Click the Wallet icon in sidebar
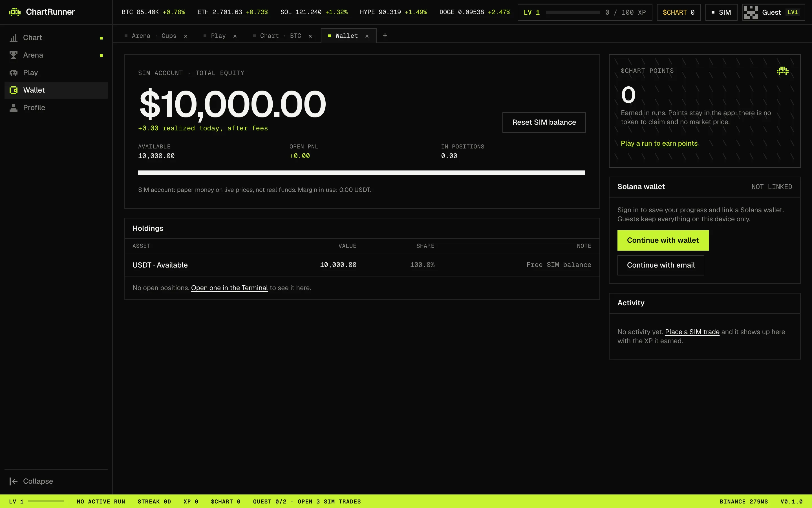The width and height of the screenshot is (812, 508). point(14,90)
